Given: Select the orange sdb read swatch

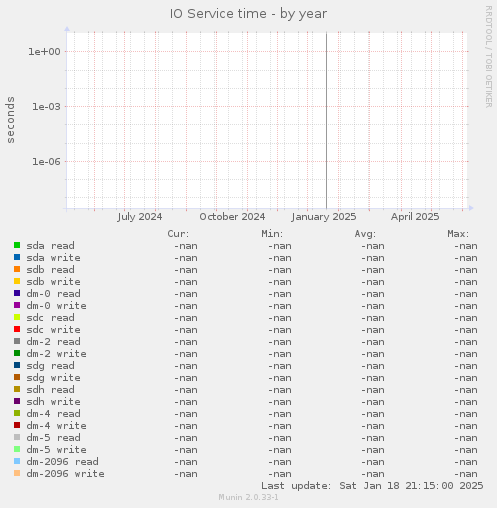Looking at the screenshot, I should click(x=17, y=269).
